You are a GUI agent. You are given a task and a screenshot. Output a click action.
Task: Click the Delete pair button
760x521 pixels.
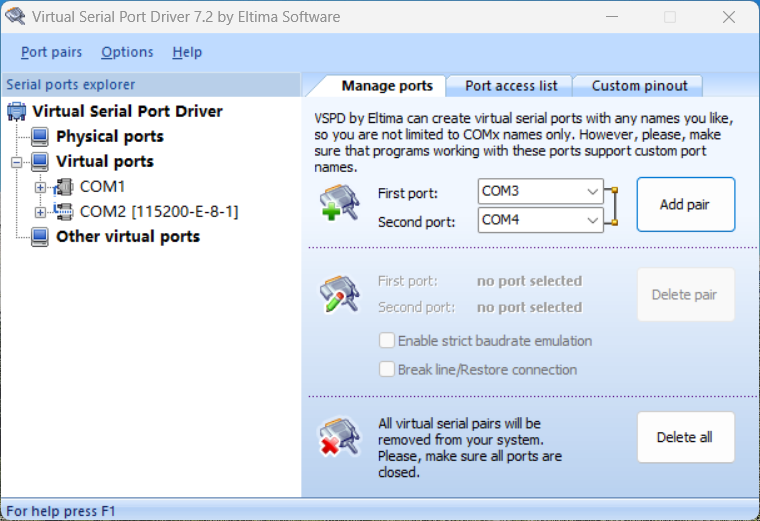coord(685,295)
